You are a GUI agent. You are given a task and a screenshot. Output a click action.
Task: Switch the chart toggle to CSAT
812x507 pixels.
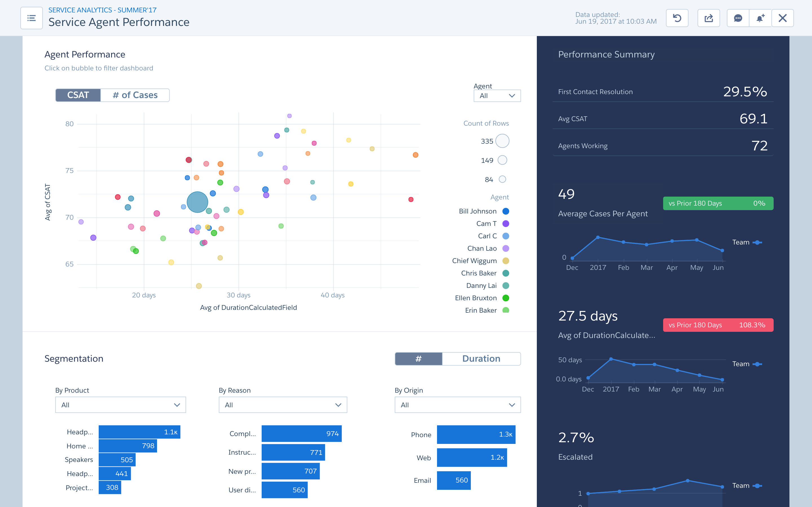pyautogui.click(x=78, y=95)
